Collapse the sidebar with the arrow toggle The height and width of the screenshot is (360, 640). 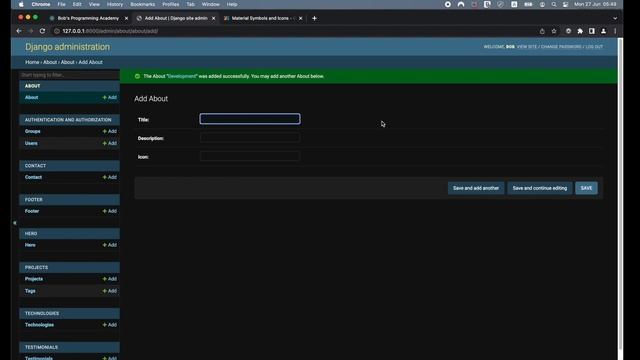click(x=15, y=223)
